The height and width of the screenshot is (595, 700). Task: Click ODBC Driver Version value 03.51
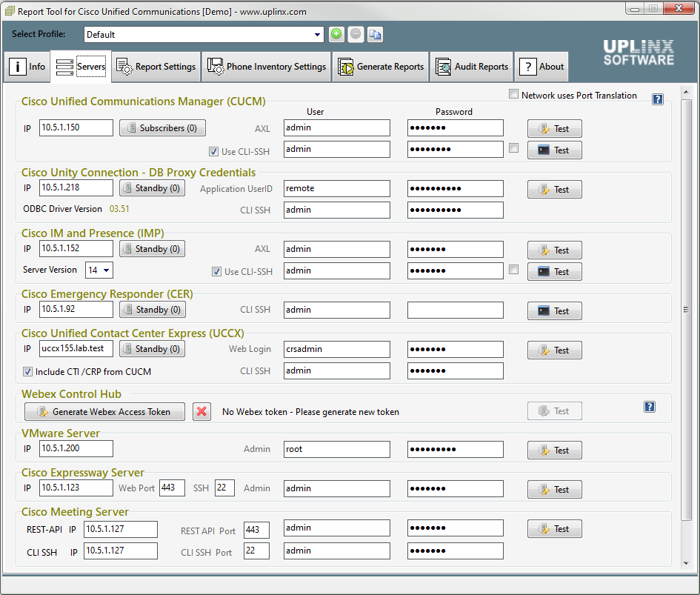pos(119,209)
